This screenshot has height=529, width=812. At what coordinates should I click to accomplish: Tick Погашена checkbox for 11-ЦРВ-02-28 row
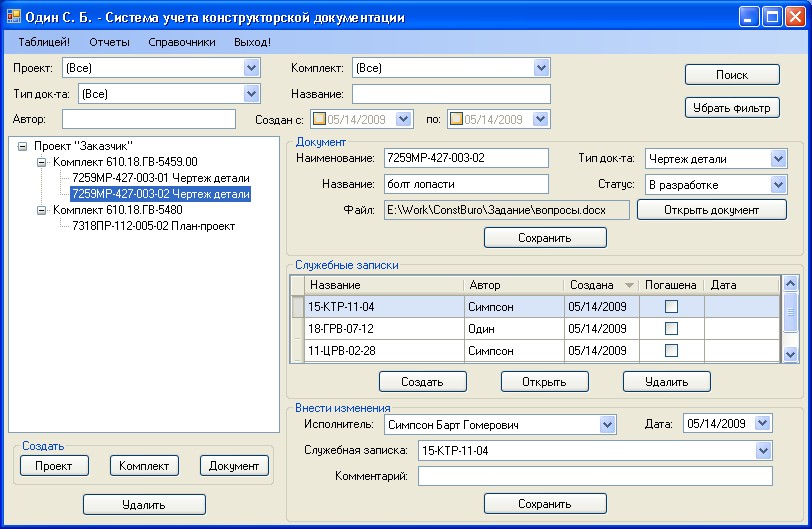coord(671,350)
